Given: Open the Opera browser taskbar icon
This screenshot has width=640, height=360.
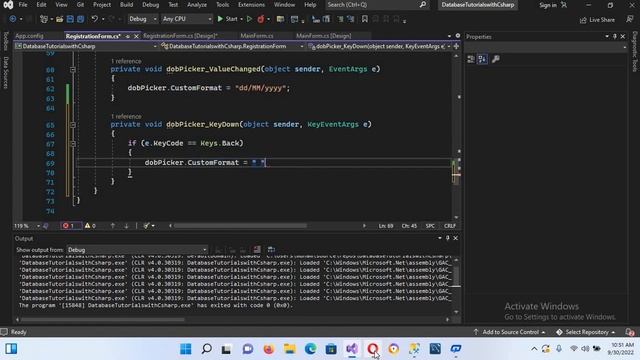Looking at the screenshot, I should click(x=373, y=349).
